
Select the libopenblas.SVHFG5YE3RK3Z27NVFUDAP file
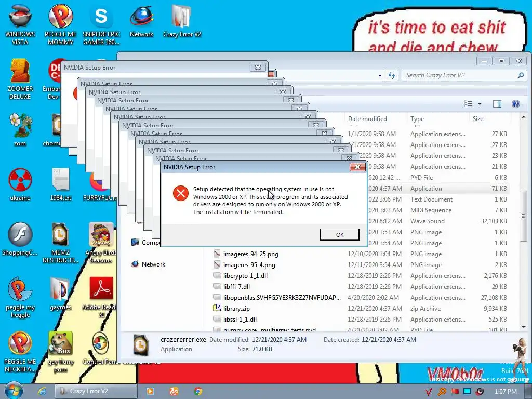point(282,297)
